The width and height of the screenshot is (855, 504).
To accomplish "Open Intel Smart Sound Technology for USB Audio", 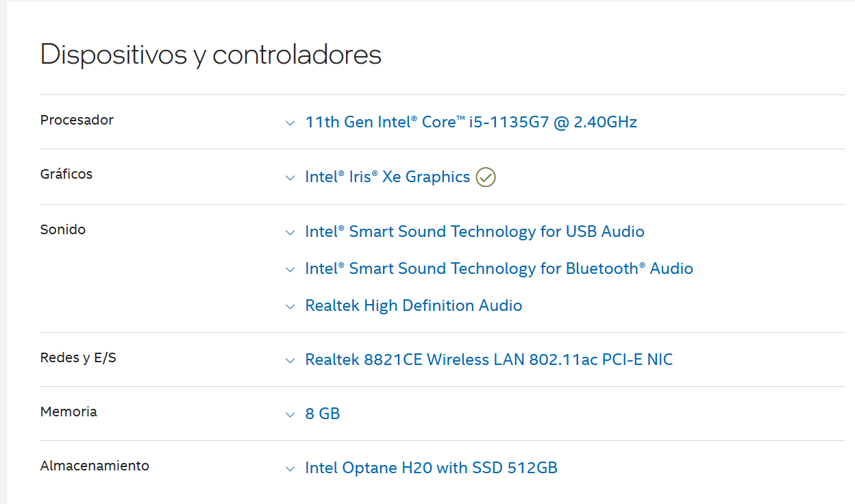I will tap(475, 231).
